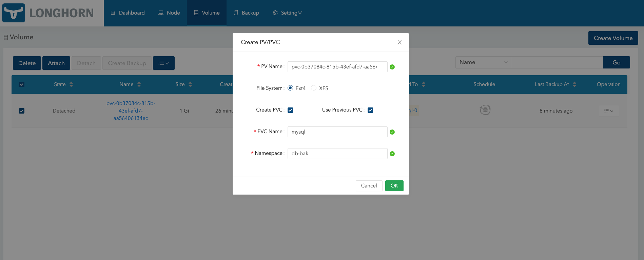Click into the PV Name input field
Screen dimensions: 644x260
pos(337,67)
